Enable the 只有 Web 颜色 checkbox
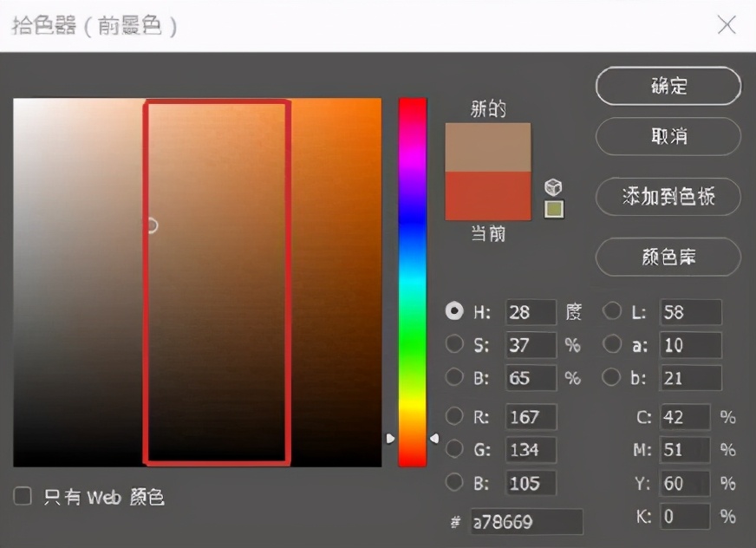Viewport: 756px width, 548px height. 23,497
